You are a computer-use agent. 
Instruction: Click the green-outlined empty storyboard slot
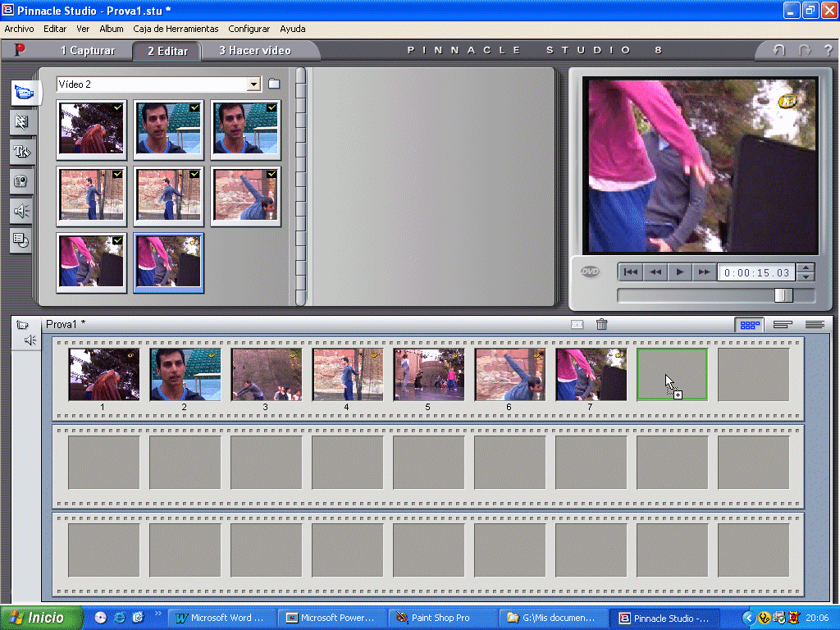(673, 374)
